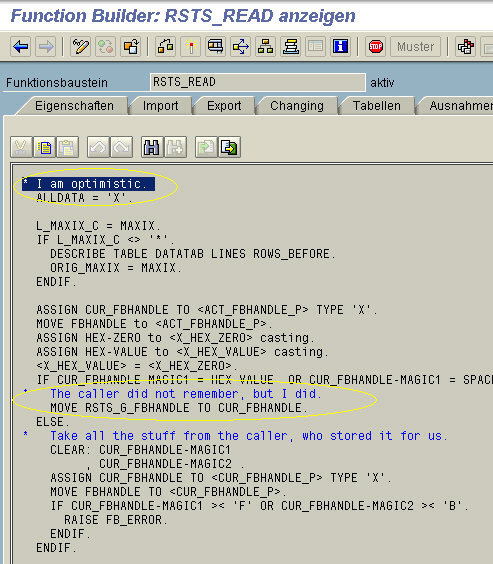Click the Activate magic wand icon
Viewport: 493px width, 564px height.
191,47
